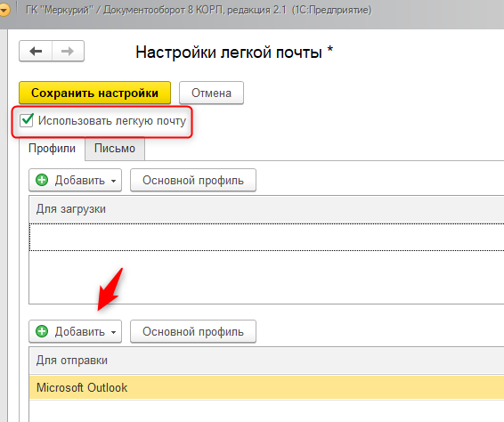This screenshot has height=422, width=504.
Task: Click Сохранить настройки button
Action: [94, 93]
